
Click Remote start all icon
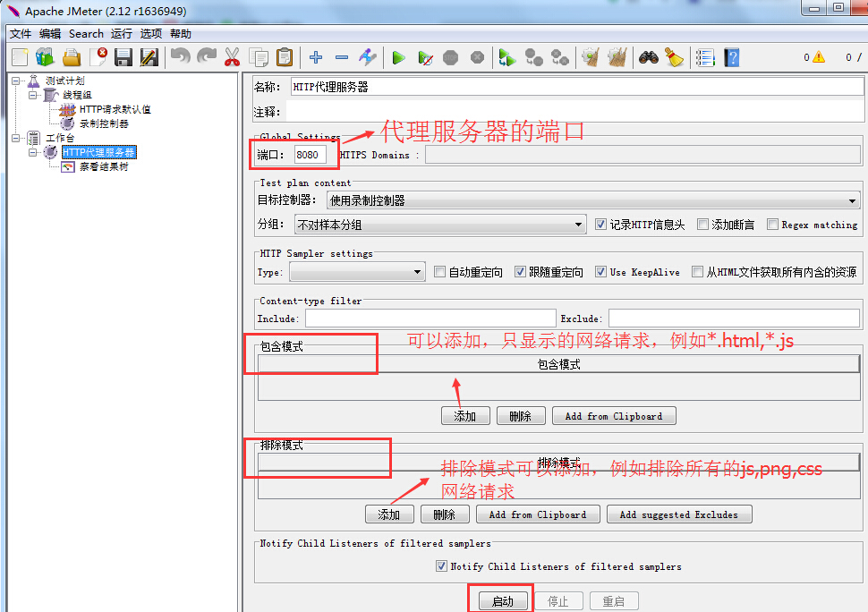click(507, 57)
